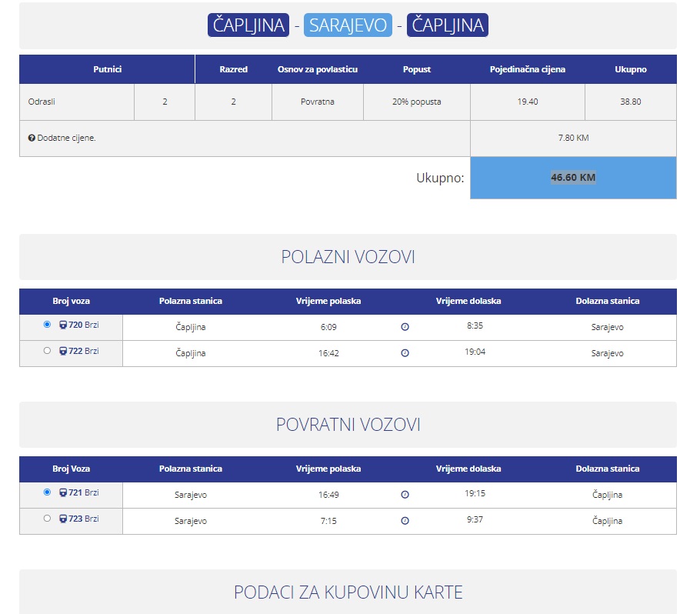Select the radio button for train 721

click(47, 492)
